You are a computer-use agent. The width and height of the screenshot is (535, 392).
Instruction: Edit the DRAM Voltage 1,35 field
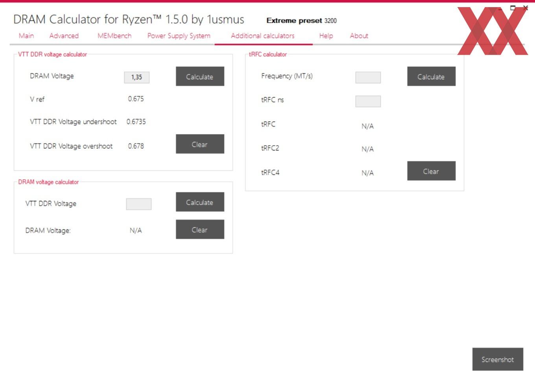[x=137, y=77]
